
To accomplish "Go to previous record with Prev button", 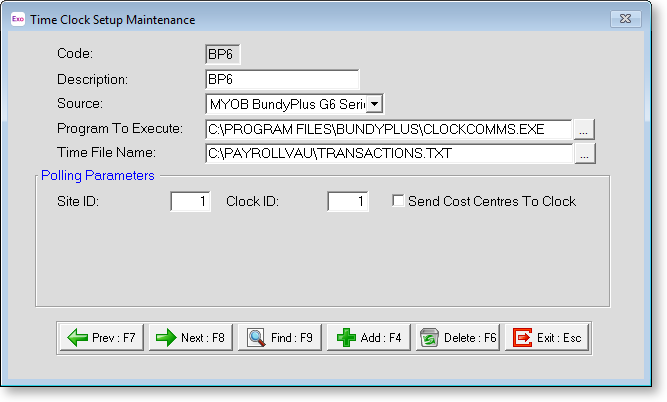I will (x=102, y=338).
